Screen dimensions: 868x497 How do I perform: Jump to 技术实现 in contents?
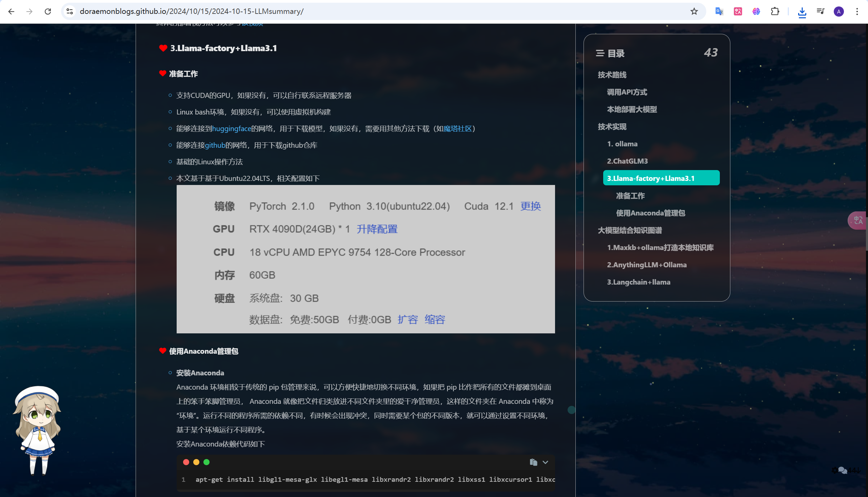point(612,127)
